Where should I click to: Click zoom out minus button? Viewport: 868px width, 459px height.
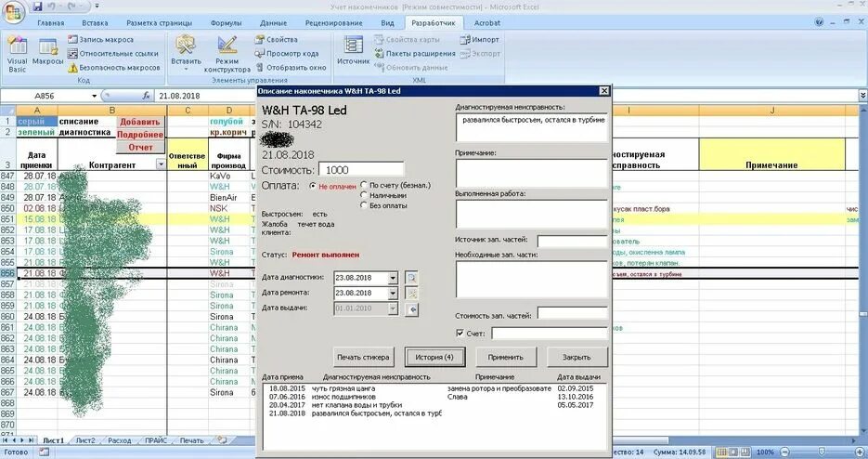pos(785,452)
